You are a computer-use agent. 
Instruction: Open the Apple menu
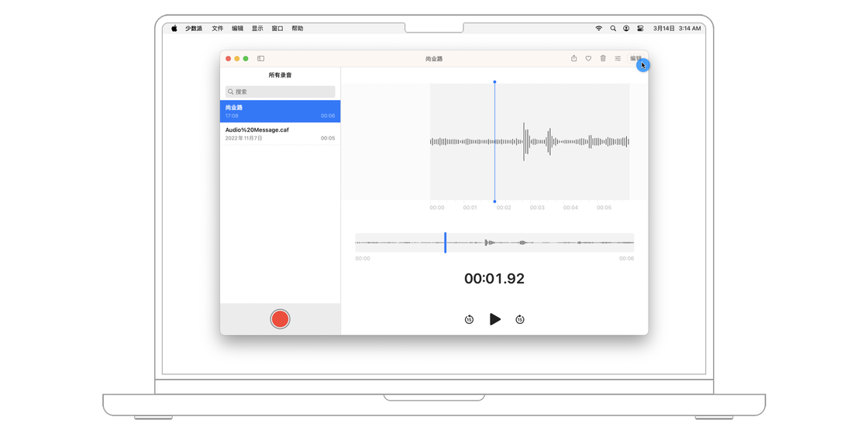point(174,28)
